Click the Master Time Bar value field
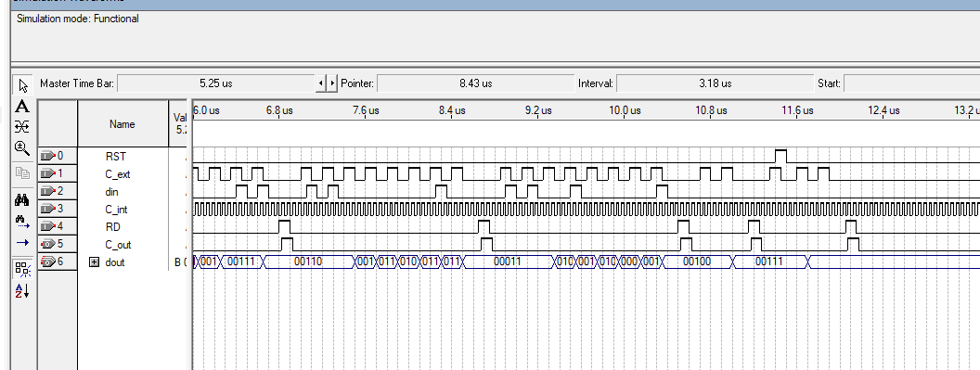Image resolution: width=980 pixels, height=370 pixels. (x=216, y=83)
